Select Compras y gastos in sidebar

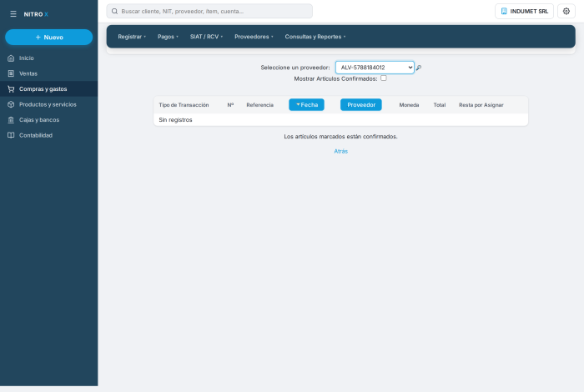pos(48,89)
